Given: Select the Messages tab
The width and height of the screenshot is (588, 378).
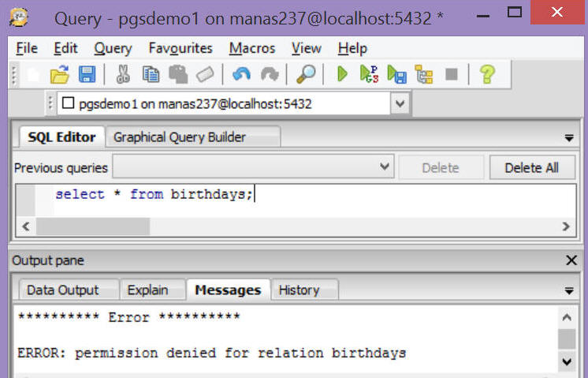Looking at the screenshot, I should click(x=228, y=290).
